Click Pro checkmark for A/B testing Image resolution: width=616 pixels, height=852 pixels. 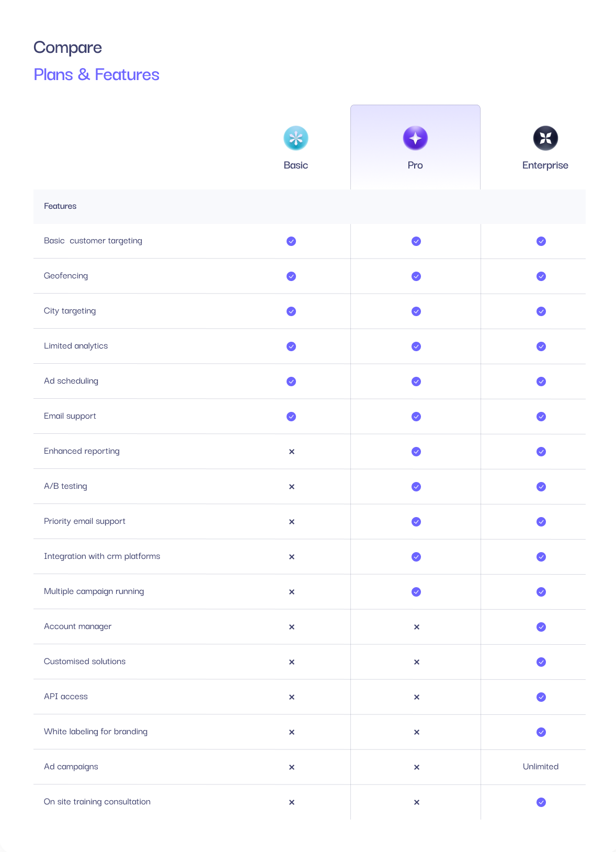pyautogui.click(x=416, y=487)
